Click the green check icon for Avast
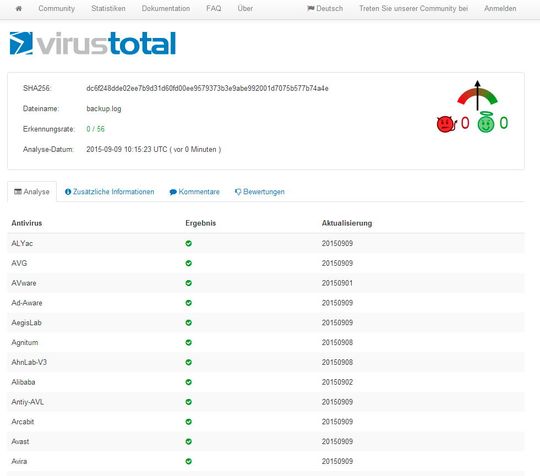 [188, 442]
